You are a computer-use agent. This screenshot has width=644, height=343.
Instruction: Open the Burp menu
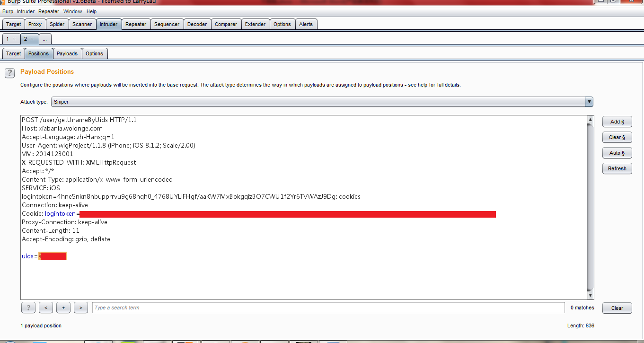tap(8, 11)
